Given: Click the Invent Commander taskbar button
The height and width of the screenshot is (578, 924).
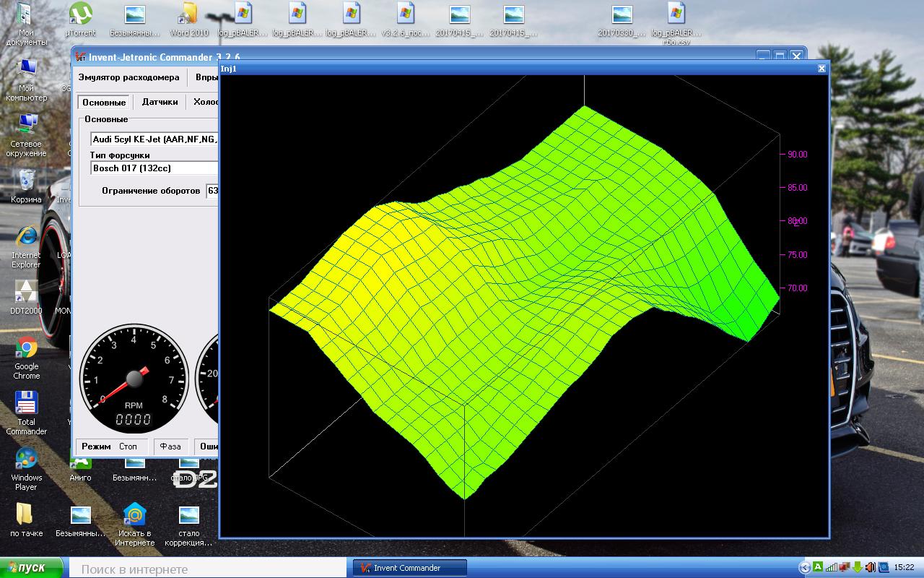Looking at the screenshot, I should coord(410,568).
